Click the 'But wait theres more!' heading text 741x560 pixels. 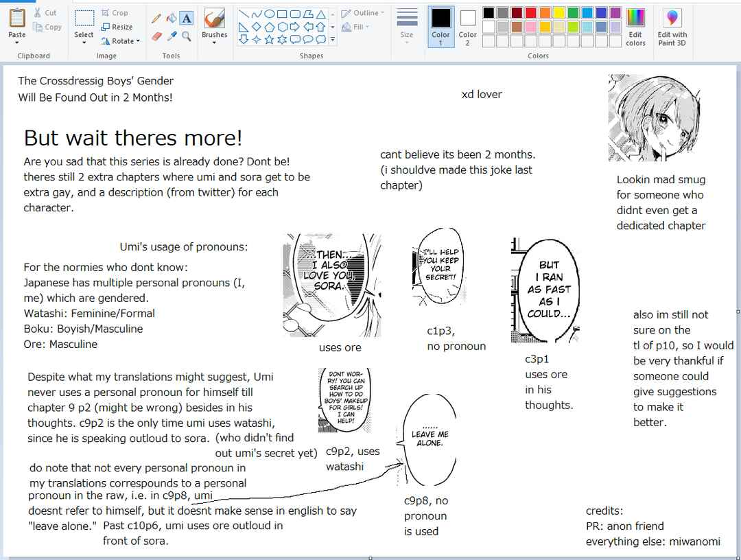click(x=133, y=138)
